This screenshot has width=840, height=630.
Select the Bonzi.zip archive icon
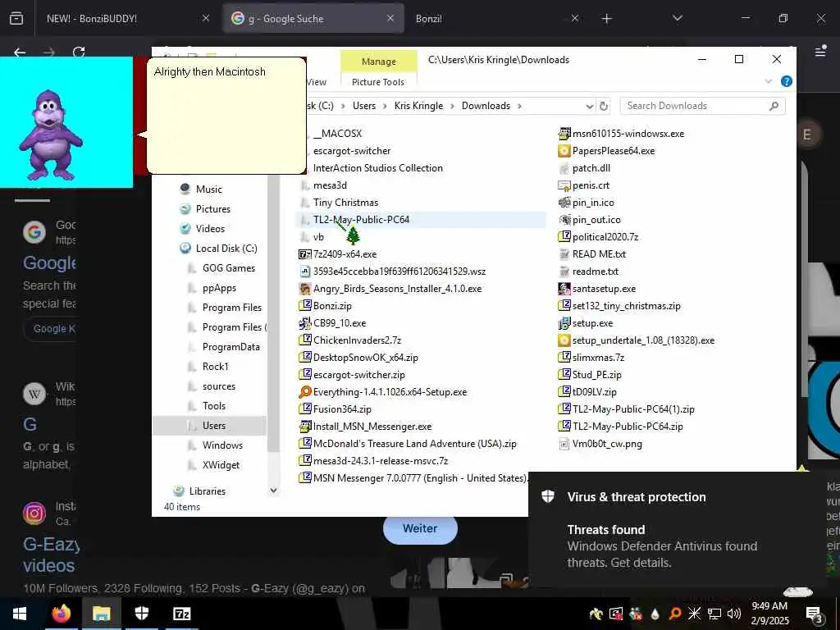[x=305, y=306]
